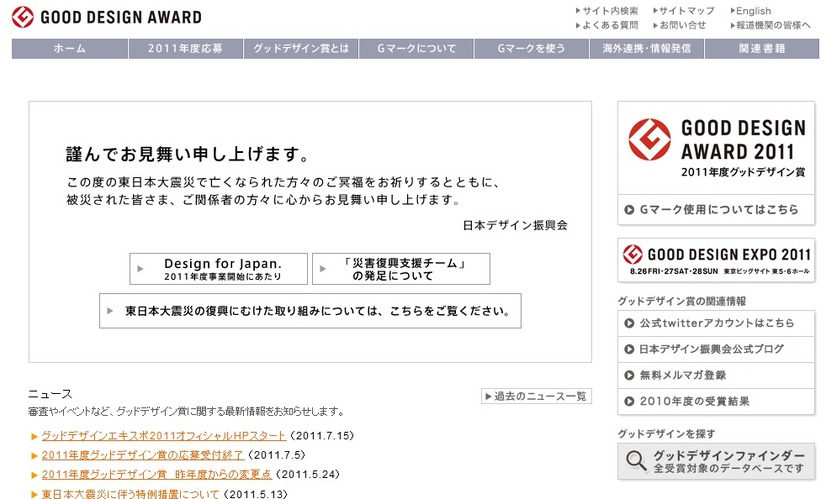The height and width of the screenshot is (499, 826).
Task: Click orange arrow bullet beside 昨年度からの変更点
Action: (34, 475)
